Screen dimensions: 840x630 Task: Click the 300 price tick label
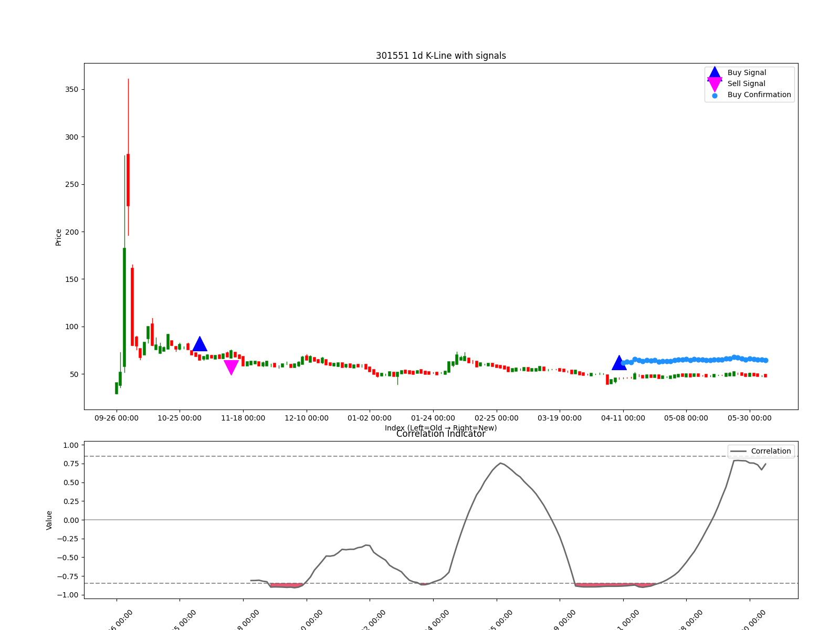(72, 137)
